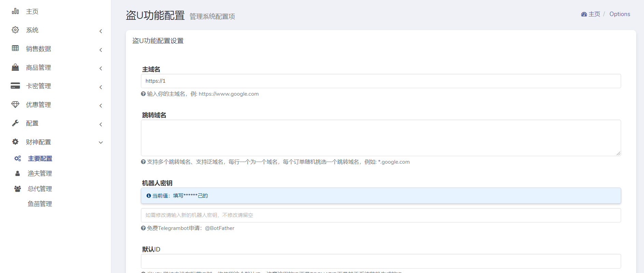Open the 主要配置 submenu item
Image resolution: width=644 pixels, height=273 pixels.
tap(40, 159)
